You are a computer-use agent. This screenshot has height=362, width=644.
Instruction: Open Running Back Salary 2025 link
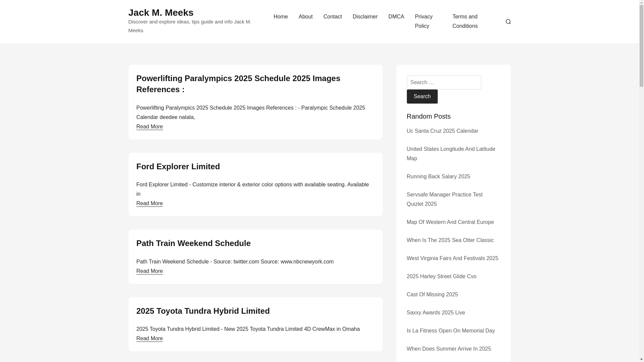point(438,177)
